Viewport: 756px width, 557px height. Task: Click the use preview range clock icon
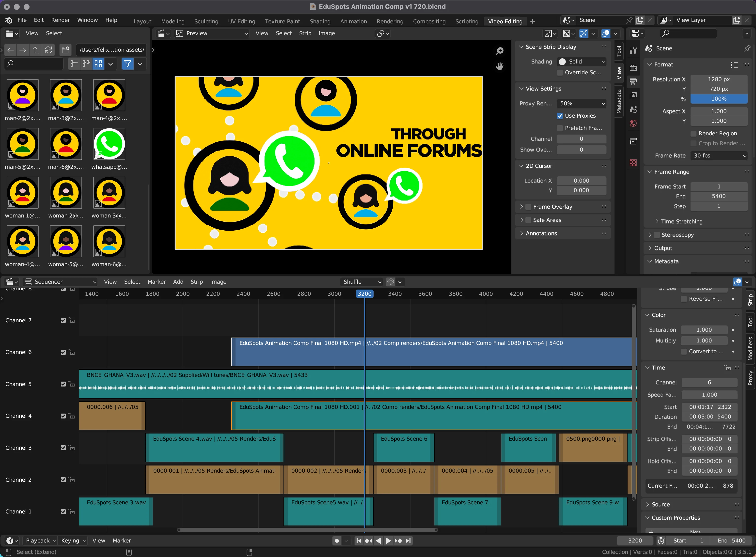click(x=661, y=541)
